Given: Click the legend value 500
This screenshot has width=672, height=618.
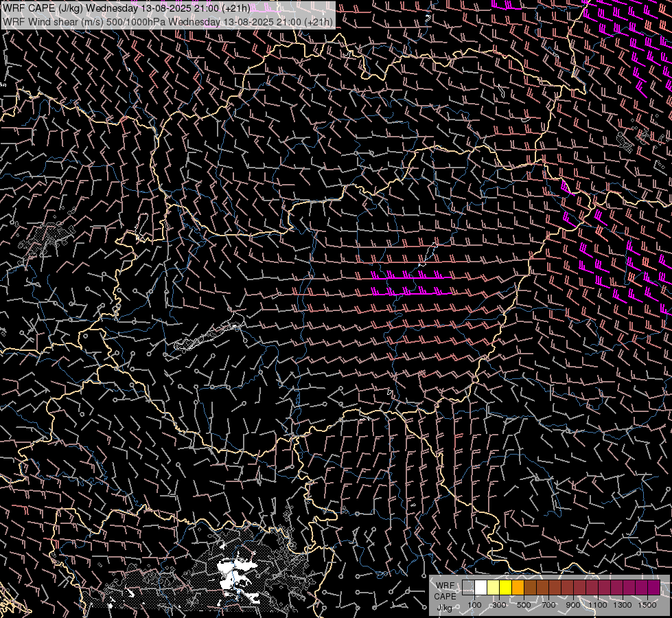Looking at the screenshot, I should point(524,605).
